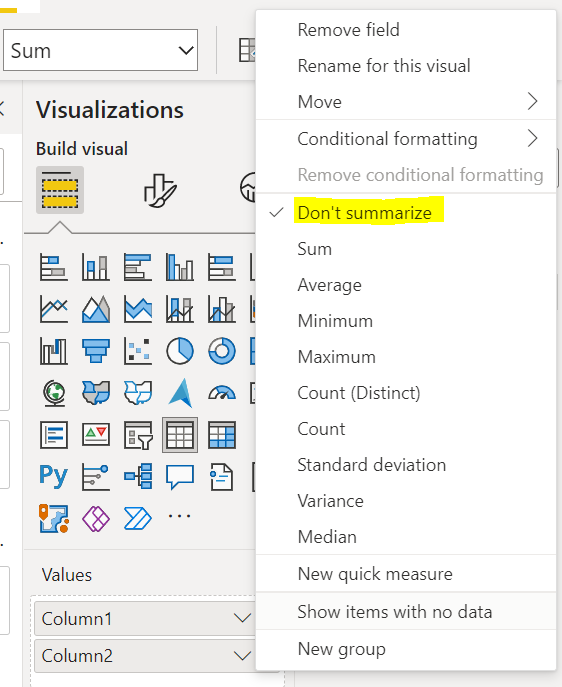Choose the Stacked area chart visual
The height and width of the screenshot is (687, 562).
tap(138, 309)
